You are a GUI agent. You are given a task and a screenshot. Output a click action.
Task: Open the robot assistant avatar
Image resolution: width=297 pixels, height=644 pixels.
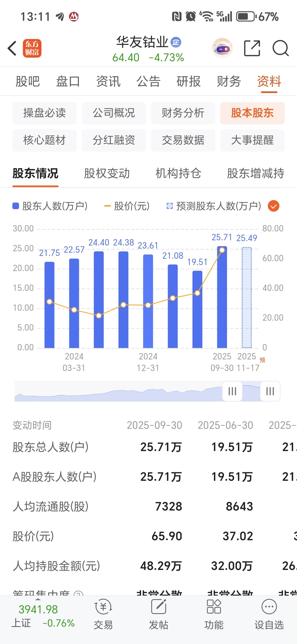(x=222, y=48)
